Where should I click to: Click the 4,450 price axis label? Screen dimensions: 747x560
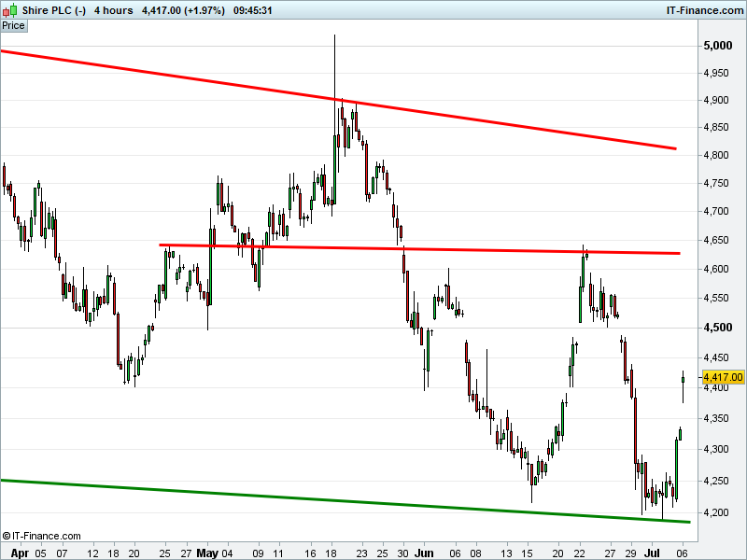716,357
